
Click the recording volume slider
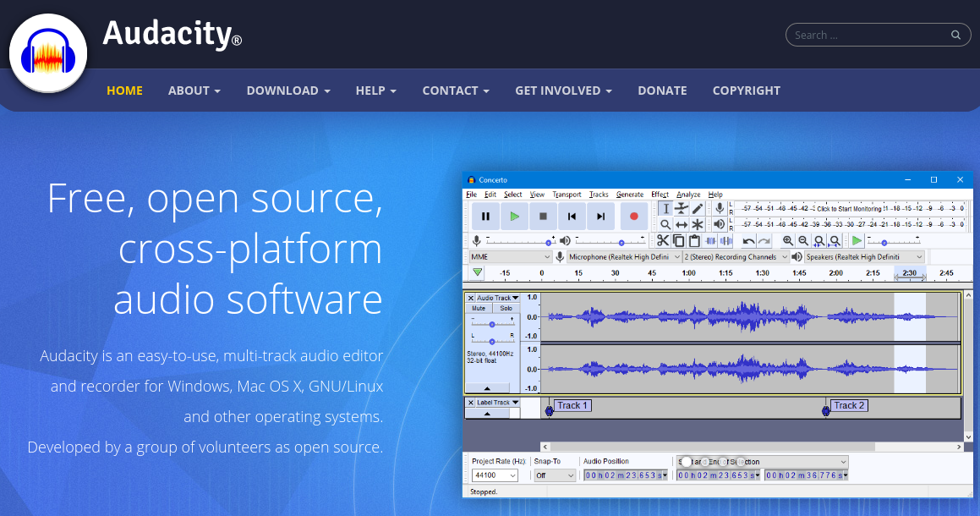(x=520, y=241)
